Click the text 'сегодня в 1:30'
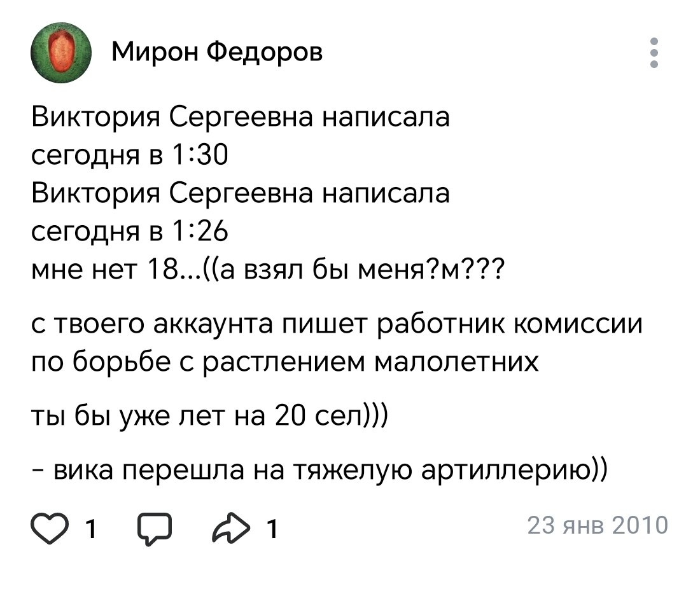Screen dimensions: 700x589 pyautogui.click(x=129, y=155)
